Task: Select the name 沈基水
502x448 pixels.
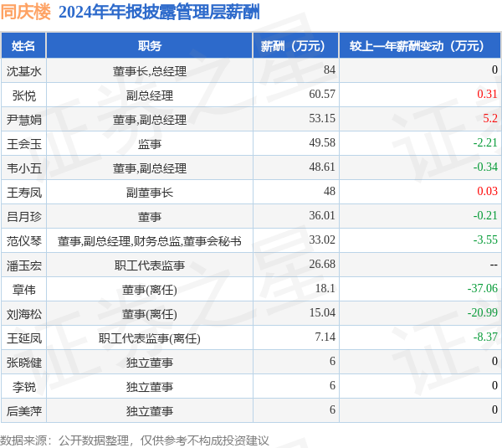Action: (24, 71)
